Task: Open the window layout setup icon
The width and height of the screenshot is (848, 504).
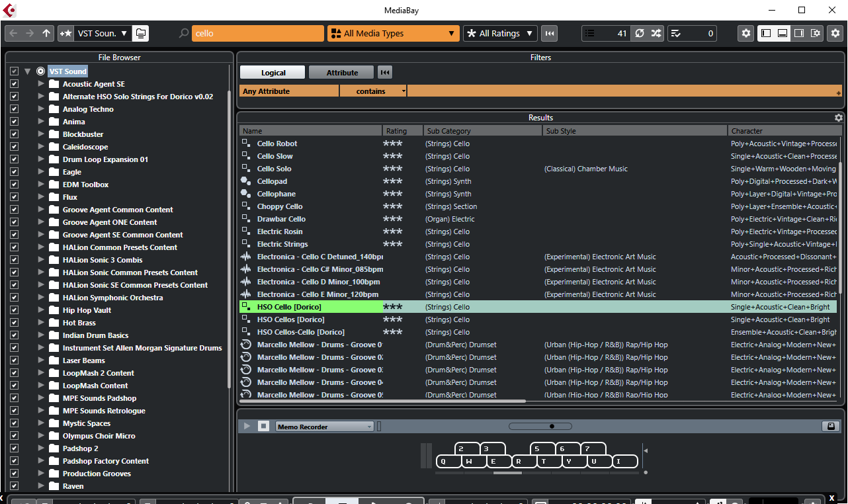Action: click(816, 33)
